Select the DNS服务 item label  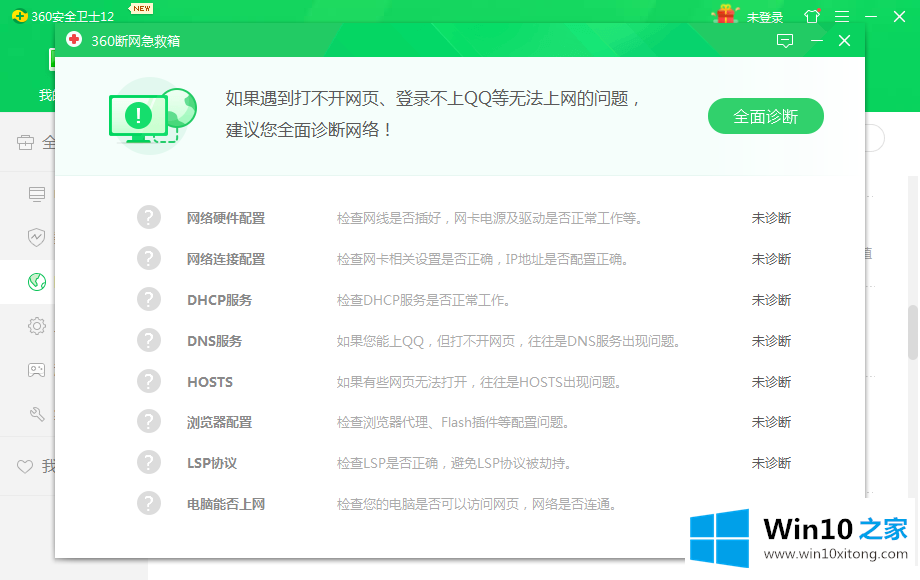tap(214, 341)
